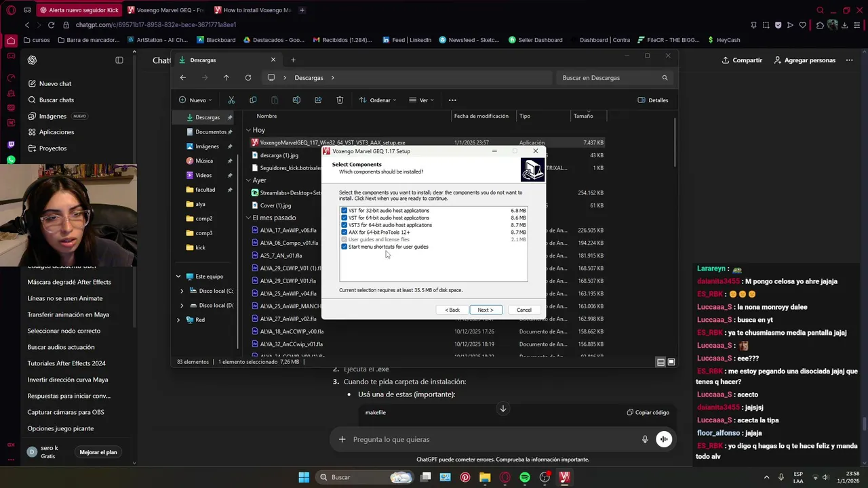Toggle the ChatGPT sidebar collapse icon
Image resolution: width=868 pixels, height=488 pixels.
tap(119, 60)
